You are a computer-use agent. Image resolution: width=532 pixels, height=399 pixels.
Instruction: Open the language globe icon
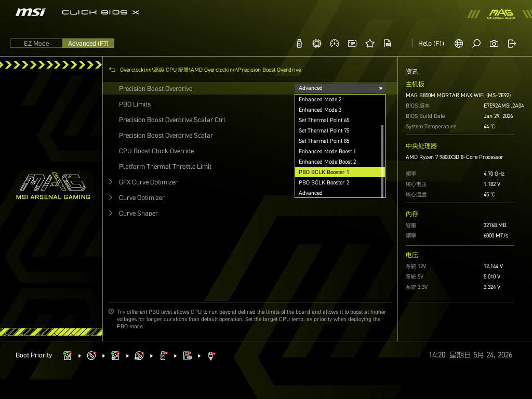pos(459,44)
